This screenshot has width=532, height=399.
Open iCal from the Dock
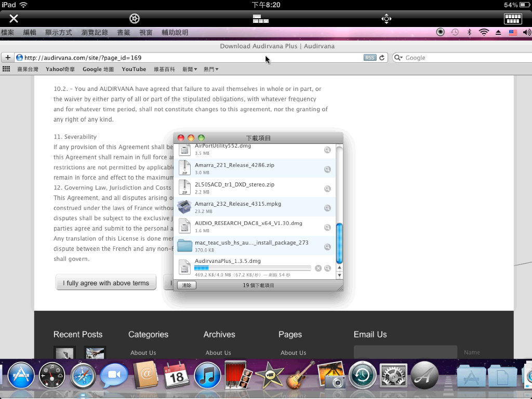coord(177,376)
